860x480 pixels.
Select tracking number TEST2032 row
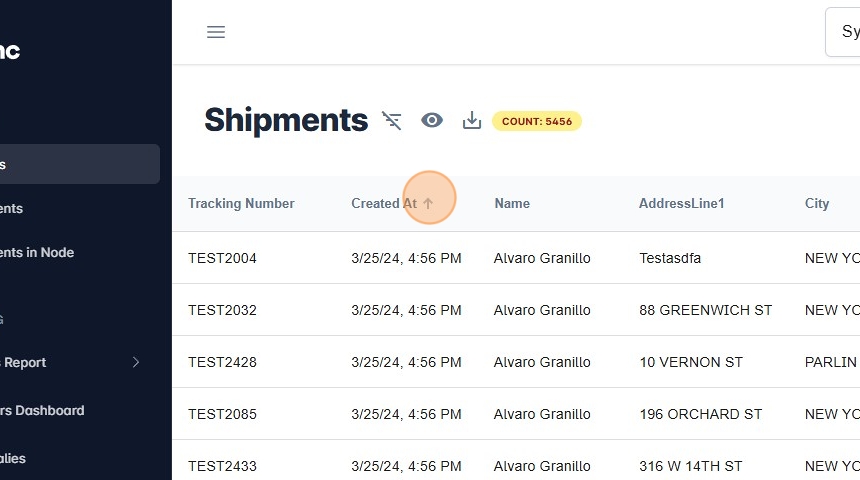pos(222,310)
